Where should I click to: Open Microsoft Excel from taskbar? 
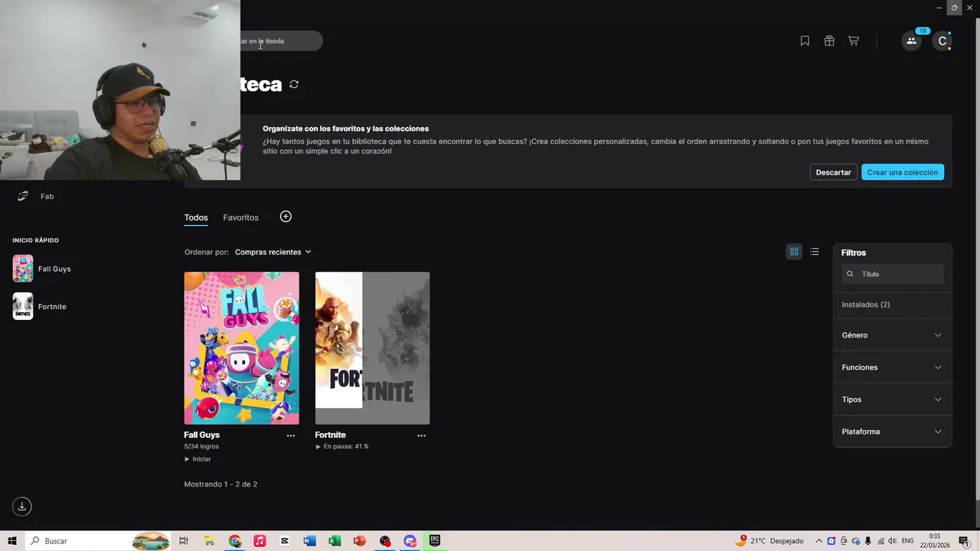click(335, 541)
